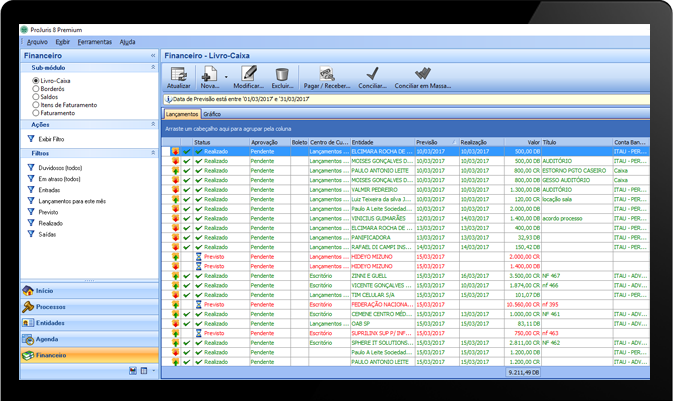Click the info icon in filter bar
673x401 pixels.
pyautogui.click(x=169, y=99)
